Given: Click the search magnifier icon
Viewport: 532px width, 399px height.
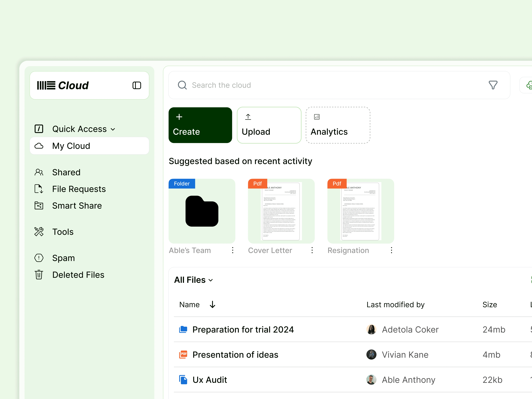Looking at the screenshot, I should 182,85.
